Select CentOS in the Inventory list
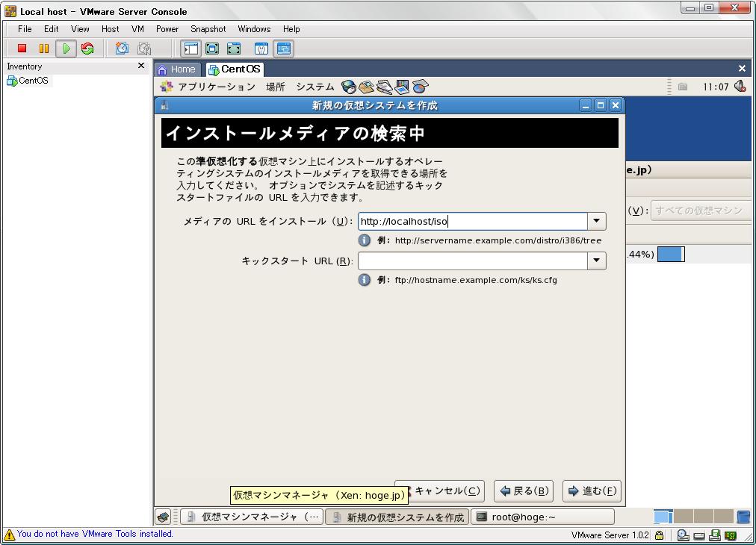This screenshot has width=756, height=545. click(x=28, y=81)
